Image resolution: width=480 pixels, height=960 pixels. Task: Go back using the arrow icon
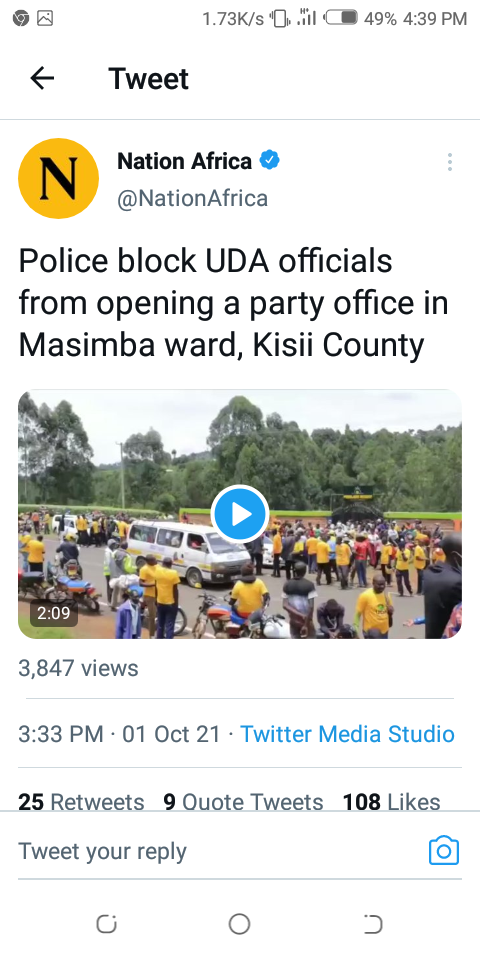(42, 78)
